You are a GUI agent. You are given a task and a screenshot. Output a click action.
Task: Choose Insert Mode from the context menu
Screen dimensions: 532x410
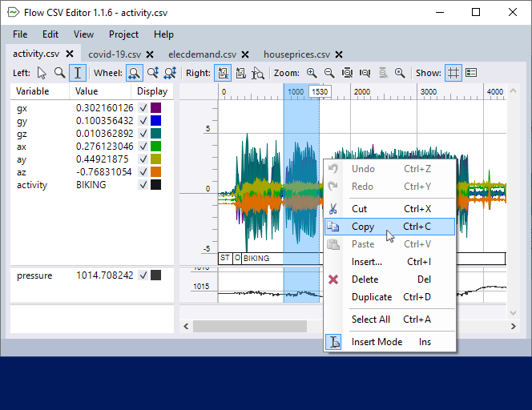click(x=389, y=342)
